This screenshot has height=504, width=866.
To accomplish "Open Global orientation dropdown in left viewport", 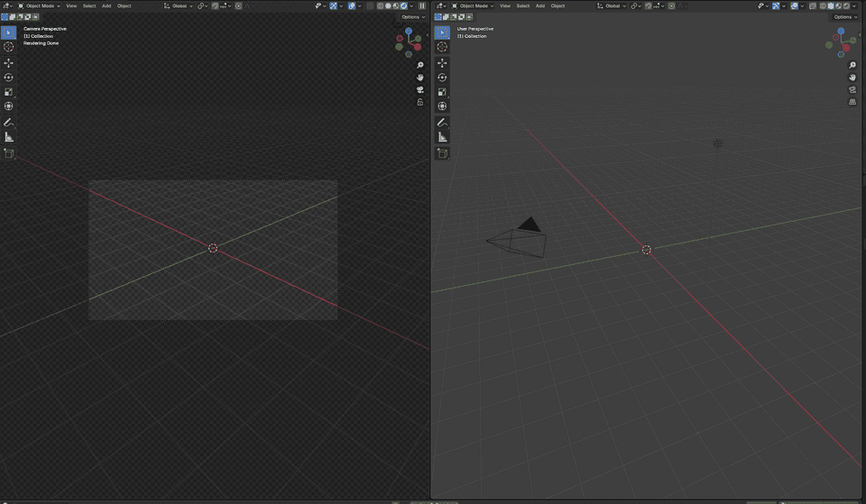I will [179, 6].
